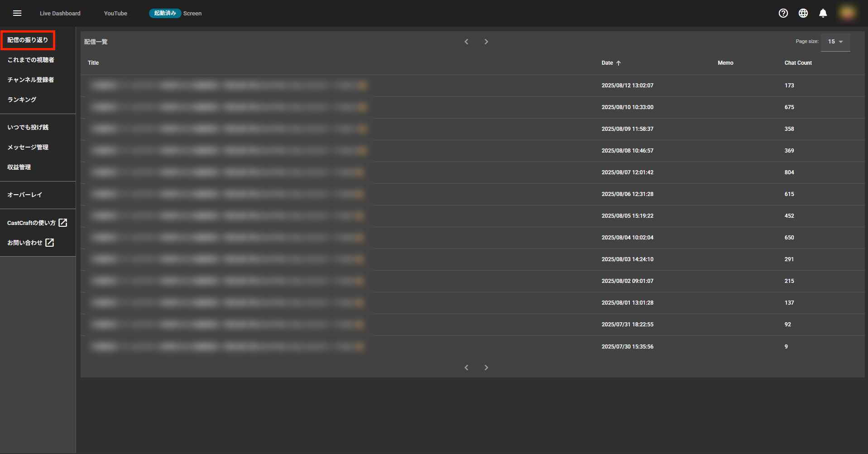Click date 2025/07/30 15:35:56
This screenshot has width=868, height=454.
[x=627, y=347]
